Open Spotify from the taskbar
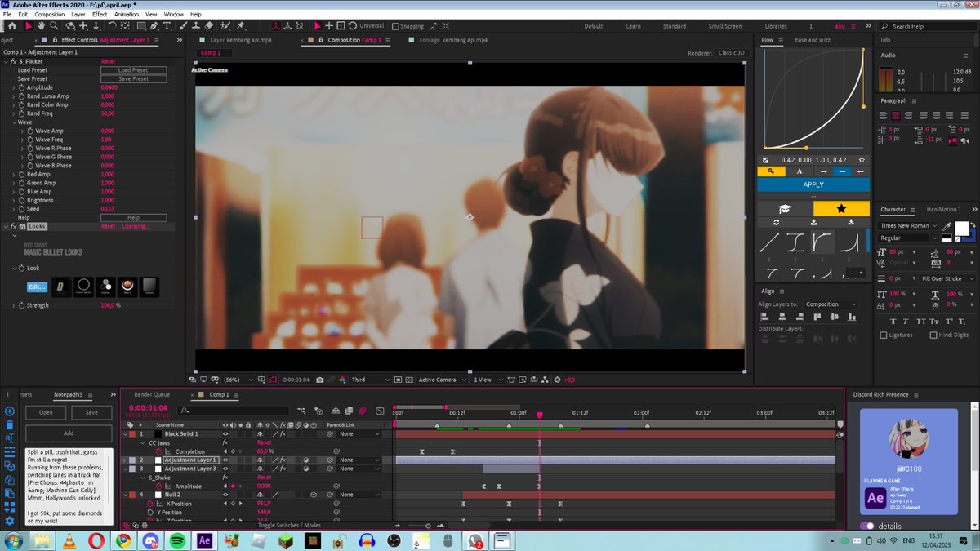980x551 pixels. click(177, 540)
